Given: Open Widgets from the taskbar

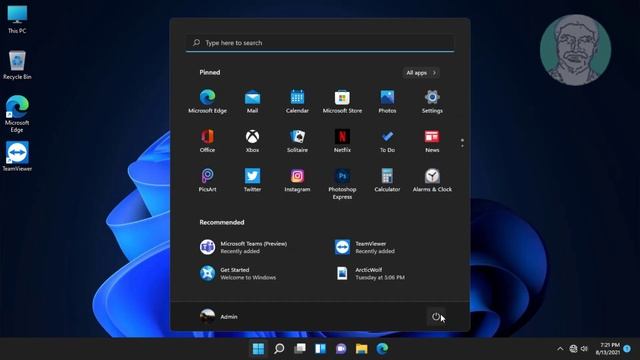Looking at the screenshot, I should [320, 349].
